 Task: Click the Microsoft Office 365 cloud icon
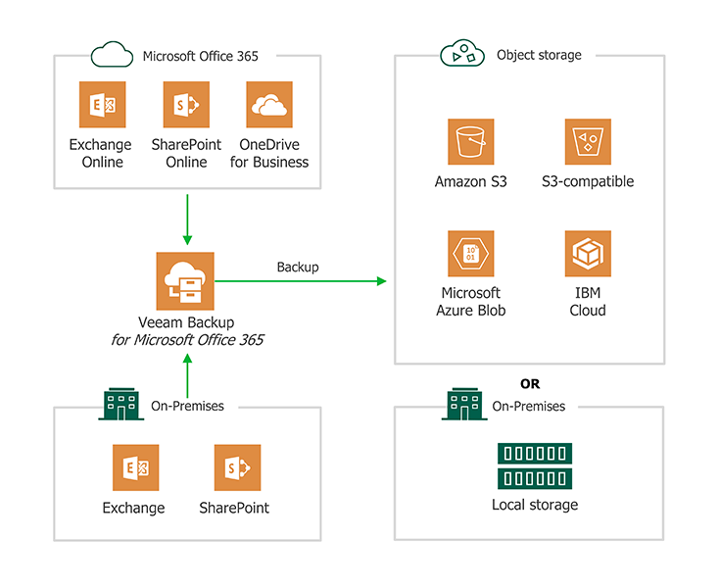[111, 55]
